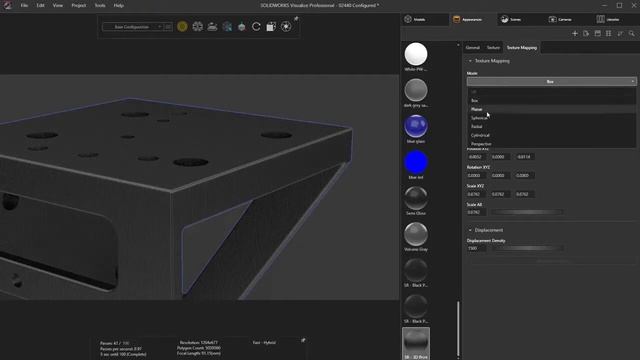The width and height of the screenshot is (640, 360).
Task: Open the Help menu
Action: [x=118, y=5]
